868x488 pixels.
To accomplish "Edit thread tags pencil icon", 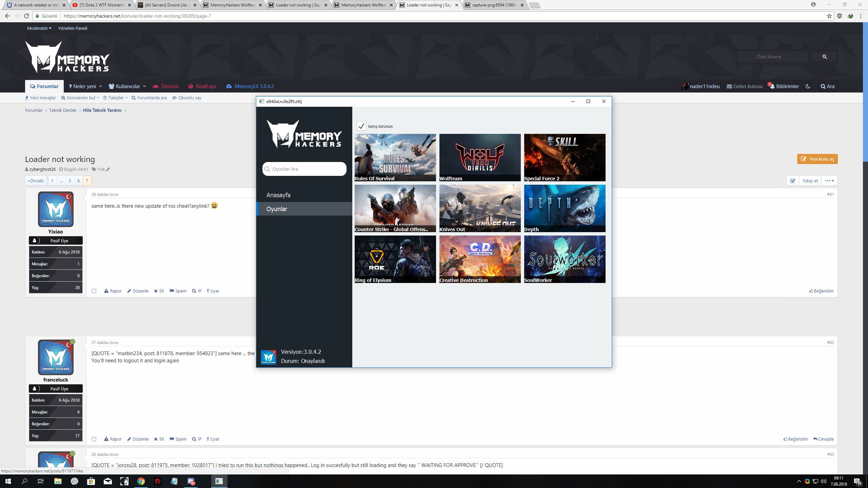I will point(108,169).
